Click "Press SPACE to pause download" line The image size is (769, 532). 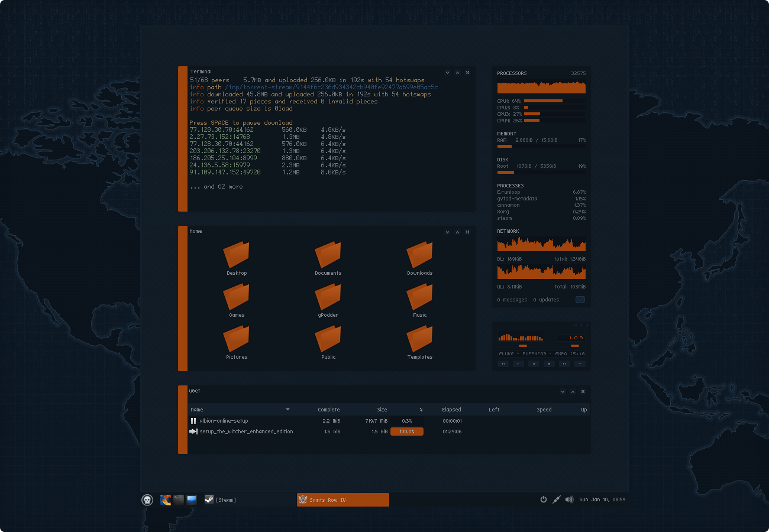pyautogui.click(x=241, y=123)
